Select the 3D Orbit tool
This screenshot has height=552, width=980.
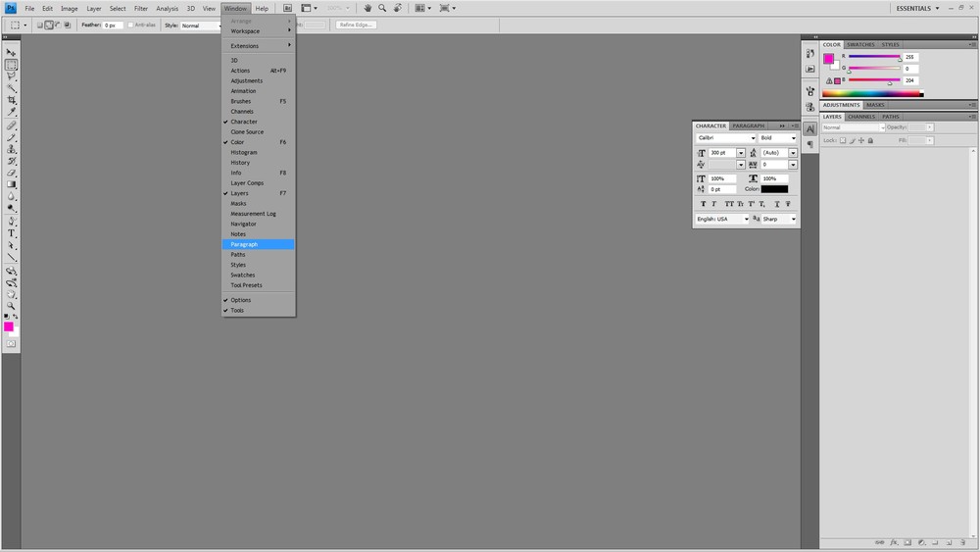click(x=11, y=282)
